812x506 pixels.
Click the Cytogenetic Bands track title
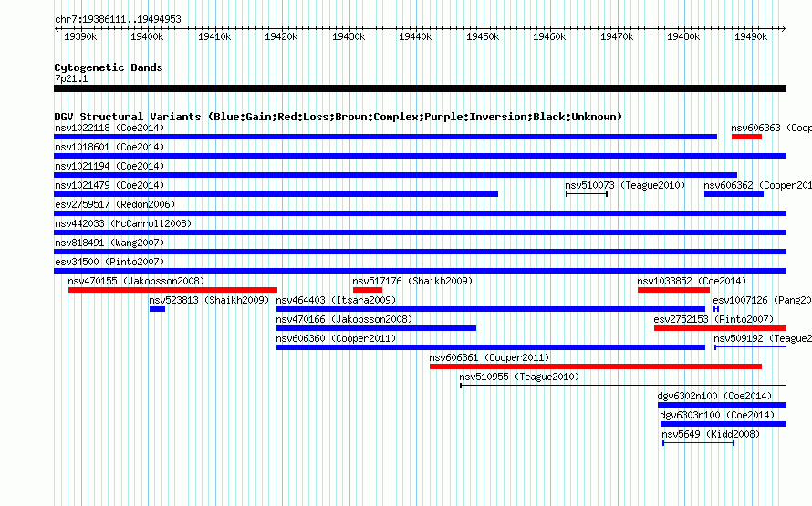pos(109,67)
